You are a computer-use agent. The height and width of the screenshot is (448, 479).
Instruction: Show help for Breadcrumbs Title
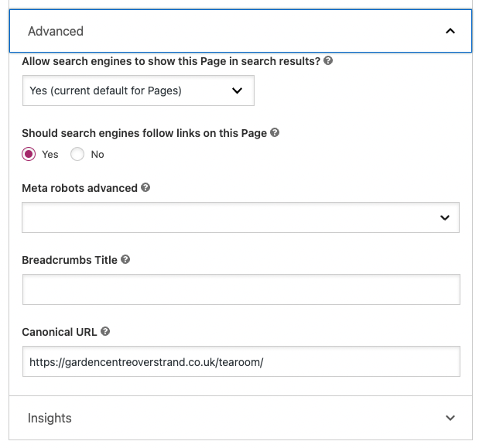coord(125,260)
